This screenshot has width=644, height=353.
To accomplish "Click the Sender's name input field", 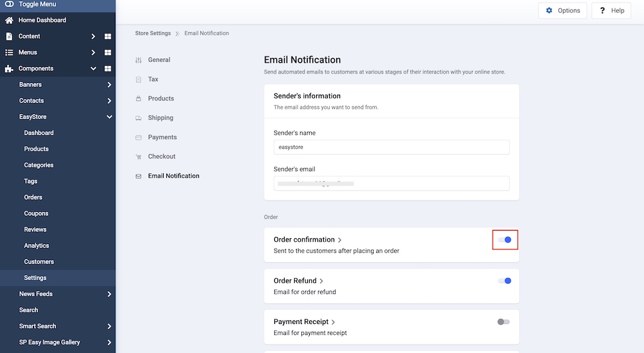I will [x=392, y=147].
